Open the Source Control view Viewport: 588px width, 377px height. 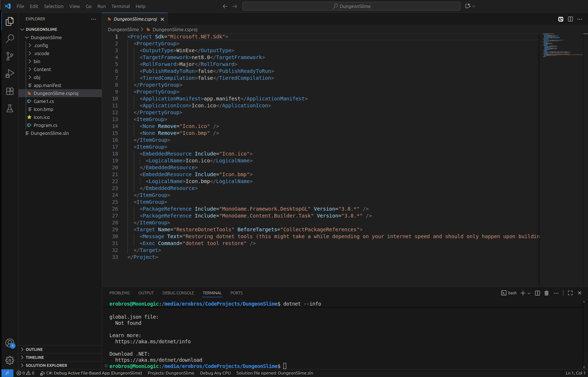coord(10,56)
